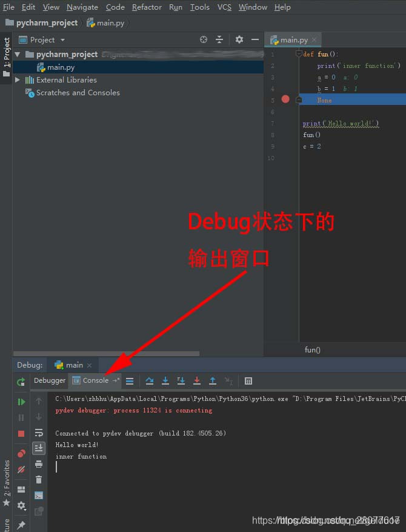The width and height of the screenshot is (406, 532).
Task: Hide the Project panel
Action: pyautogui.click(x=255, y=39)
